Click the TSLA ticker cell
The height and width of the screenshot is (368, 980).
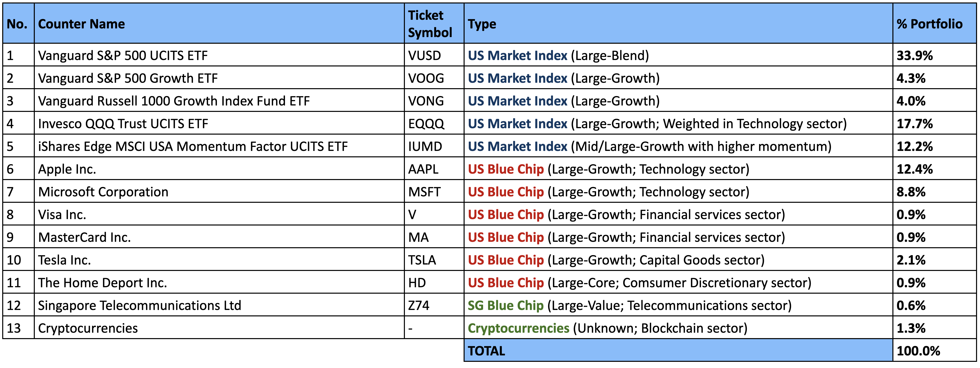tap(422, 260)
